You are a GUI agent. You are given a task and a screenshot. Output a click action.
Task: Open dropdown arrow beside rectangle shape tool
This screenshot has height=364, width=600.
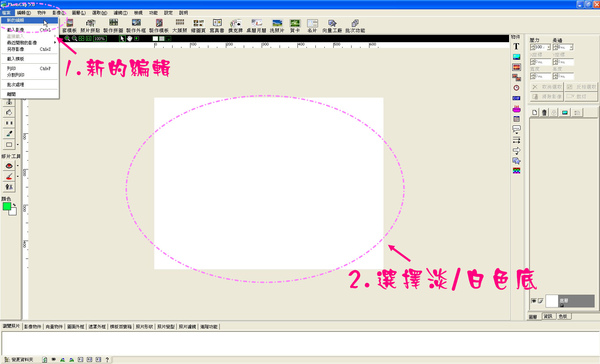coord(18,145)
